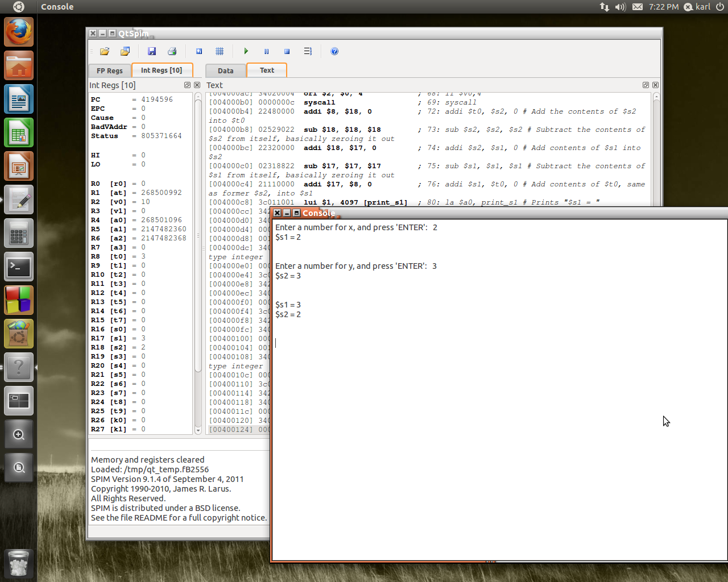Screen dimensions: 728x582
Task: Stop the program with square icon
Action: (x=287, y=51)
